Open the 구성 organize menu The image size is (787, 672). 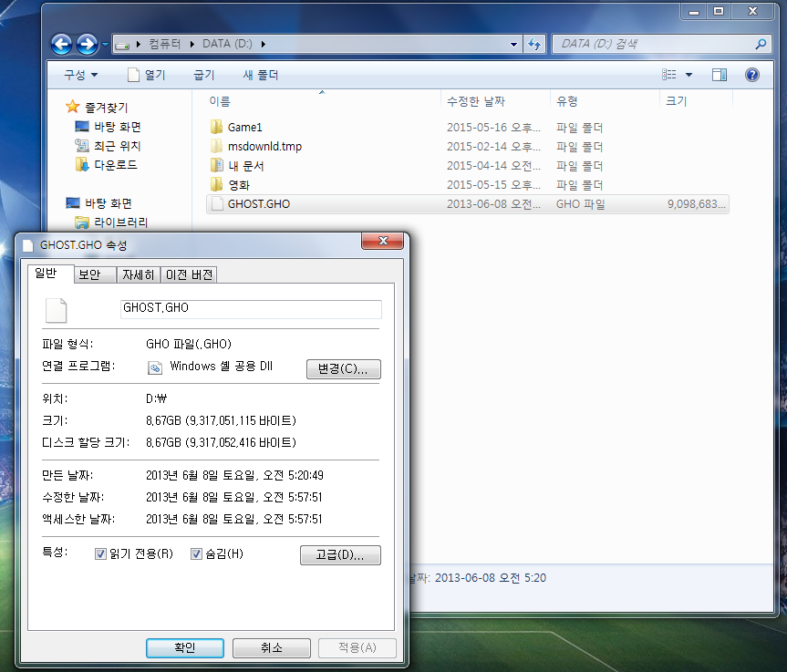(80, 75)
